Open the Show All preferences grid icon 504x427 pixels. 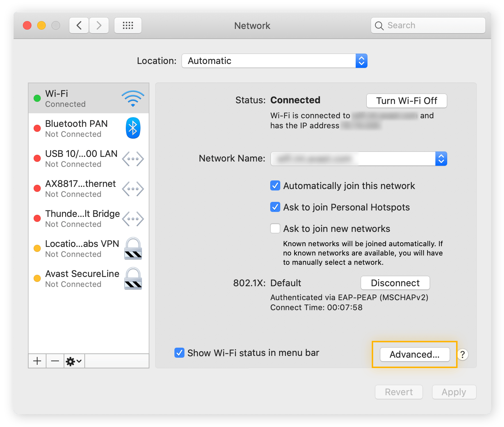click(128, 25)
